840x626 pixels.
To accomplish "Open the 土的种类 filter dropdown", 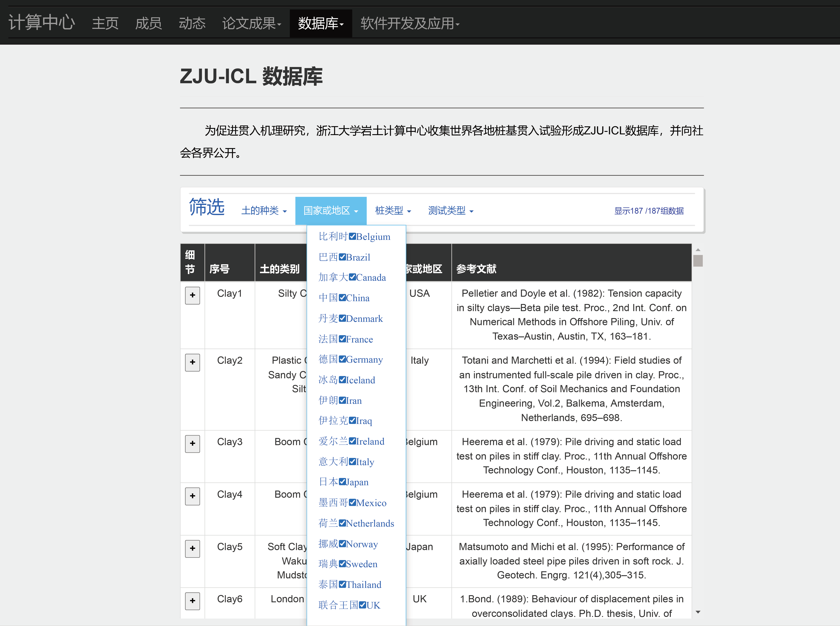I will click(264, 211).
